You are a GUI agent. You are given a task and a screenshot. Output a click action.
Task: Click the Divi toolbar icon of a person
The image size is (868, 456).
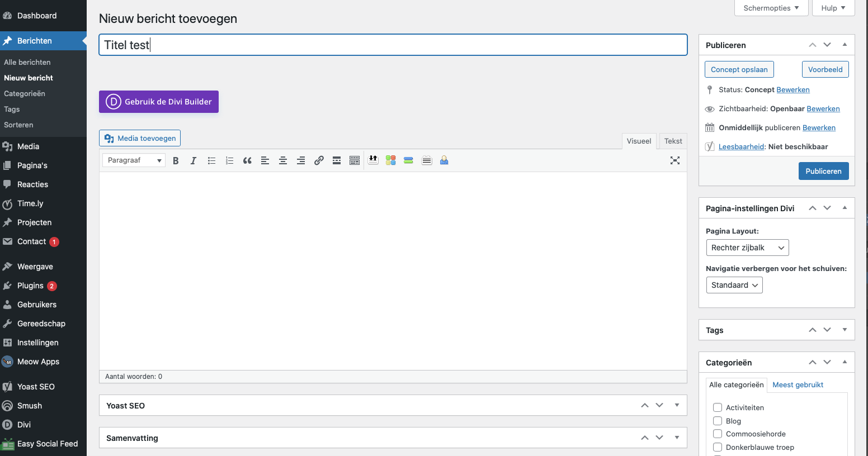(x=444, y=160)
